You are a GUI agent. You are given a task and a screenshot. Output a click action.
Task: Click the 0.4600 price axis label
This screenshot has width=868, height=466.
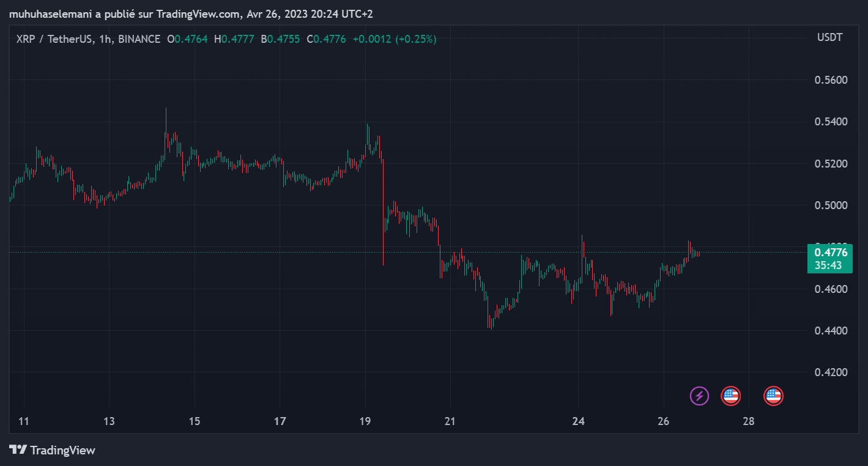click(831, 289)
